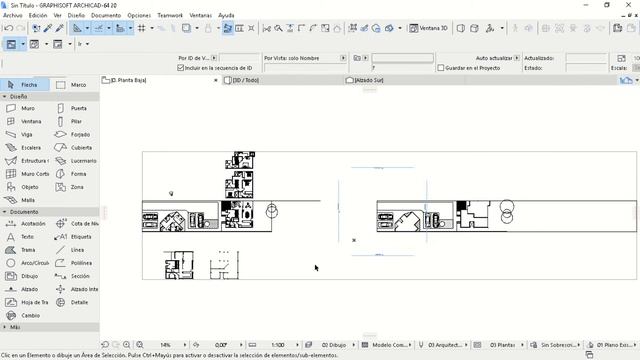
Task: Open the Diseño menu
Action: click(x=76, y=15)
